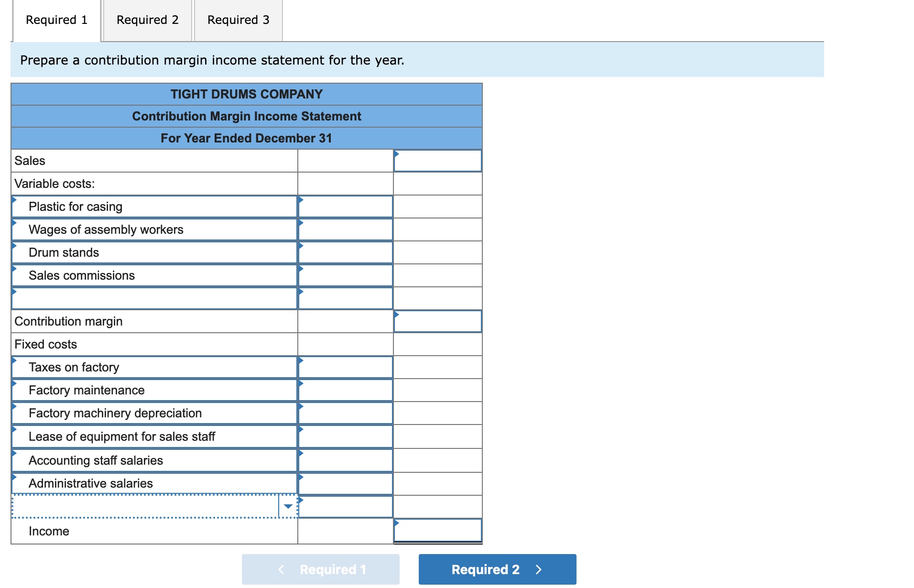
Task: Select the Factory machinery depreciation label cell
Action: tap(154, 413)
